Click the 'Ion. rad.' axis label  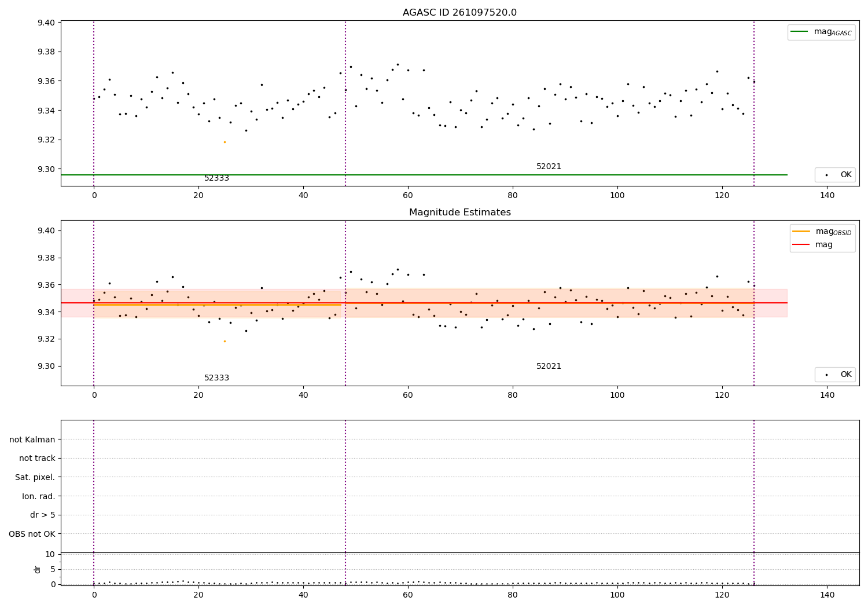[x=39, y=496]
